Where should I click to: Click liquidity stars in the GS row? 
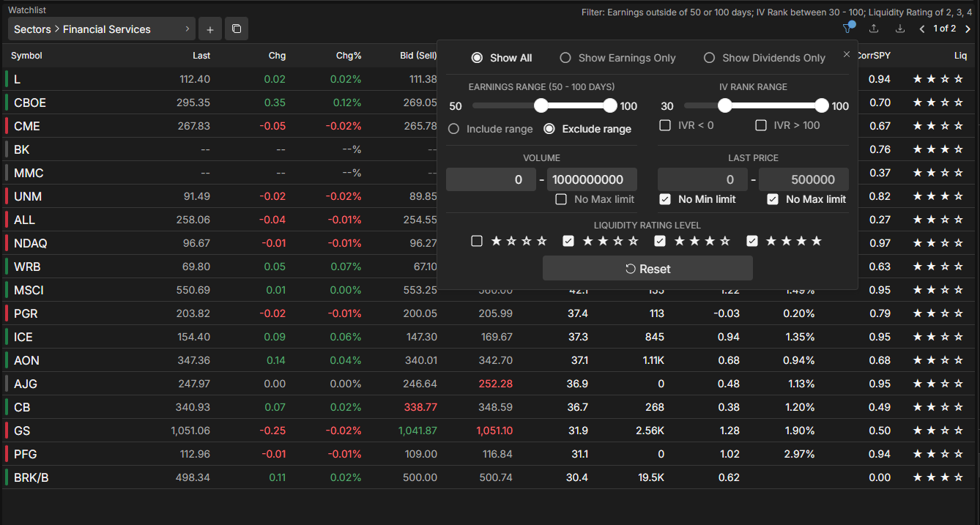click(x=938, y=431)
